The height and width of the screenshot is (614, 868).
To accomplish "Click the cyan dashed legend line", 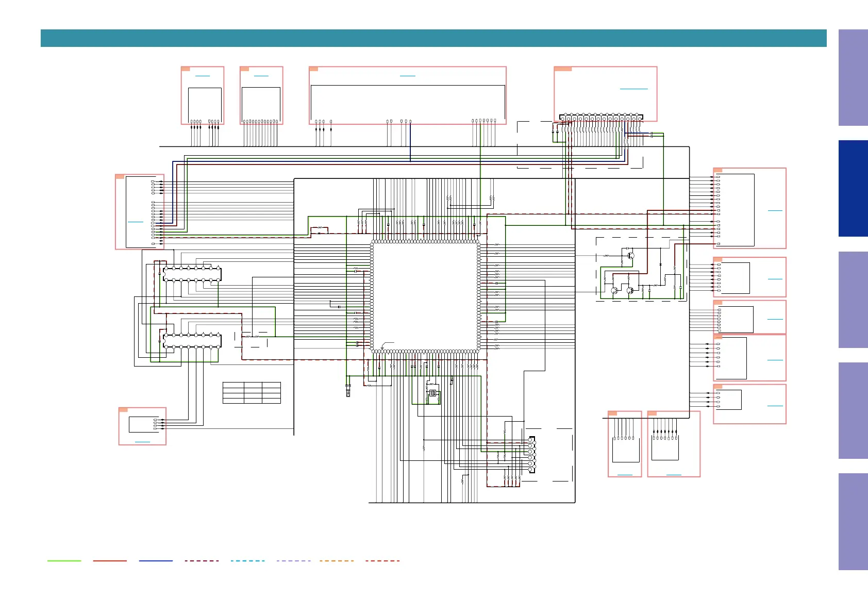I will click(x=247, y=560).
